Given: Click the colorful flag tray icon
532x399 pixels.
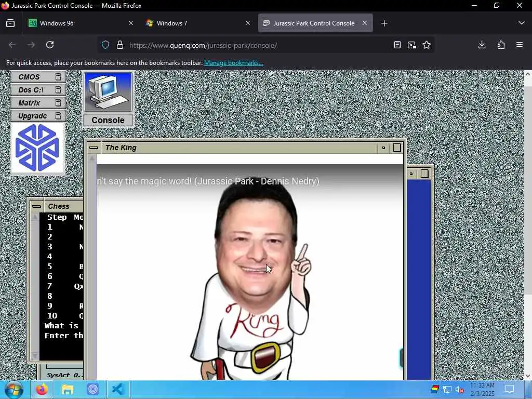Looking at the screenshot, I should (435, 389).
